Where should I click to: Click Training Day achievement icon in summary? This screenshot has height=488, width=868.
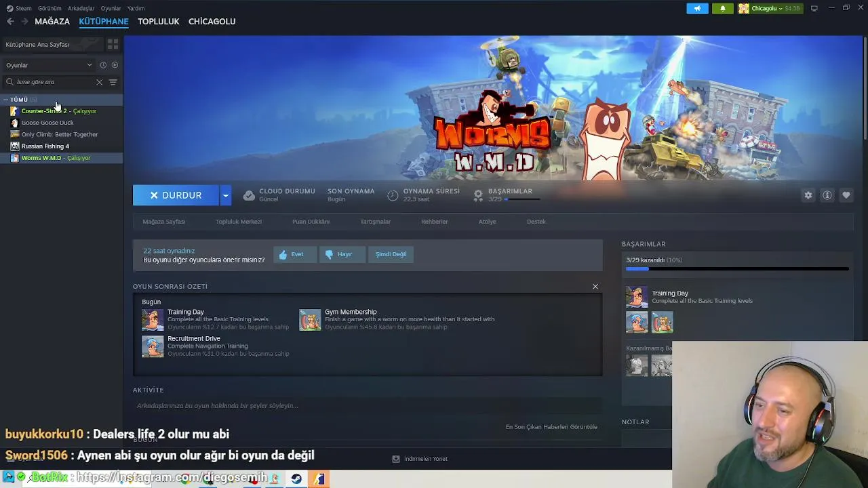click(x=153, y=320)
